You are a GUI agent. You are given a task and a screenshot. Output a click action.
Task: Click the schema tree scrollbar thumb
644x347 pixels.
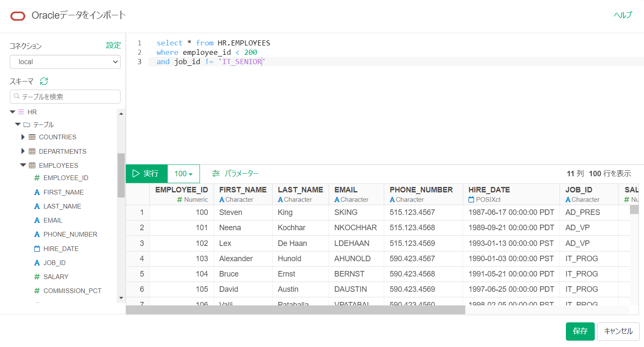121,175
